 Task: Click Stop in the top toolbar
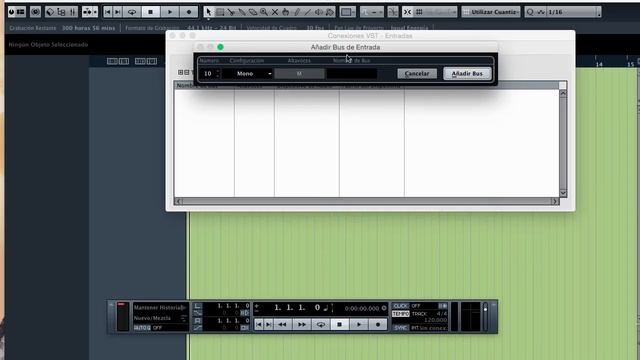(151, 12)
